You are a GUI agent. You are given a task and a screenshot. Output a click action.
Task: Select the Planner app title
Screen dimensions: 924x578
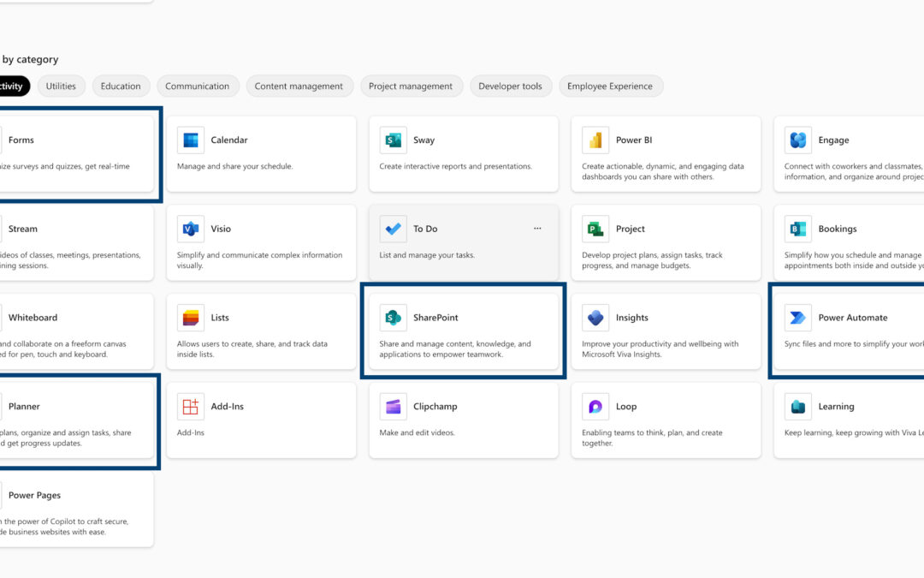tap(24, 407)
